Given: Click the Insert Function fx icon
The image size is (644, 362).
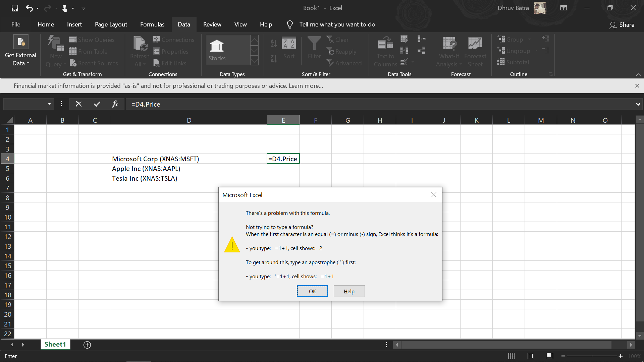Looking at the screenshot, I should click(x=115, y=104).
